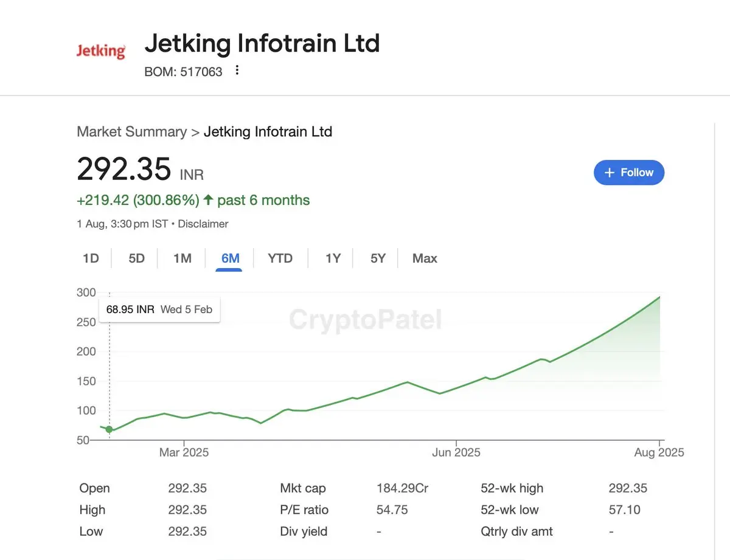Click the Jun 2025 axis label
Image resolution: width=730 pixels, height=560 pixels.
[456, 452]
